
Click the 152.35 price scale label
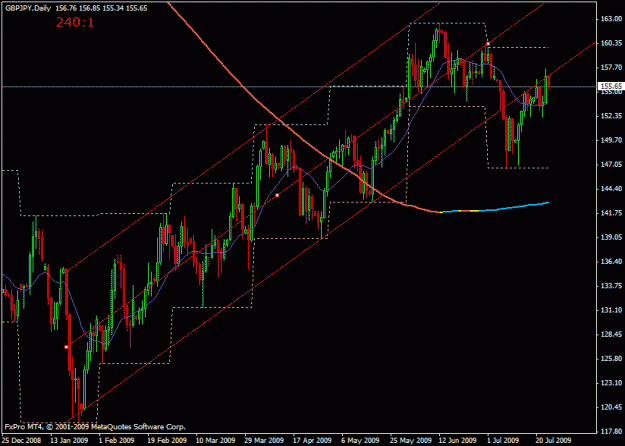pos(611,116)
